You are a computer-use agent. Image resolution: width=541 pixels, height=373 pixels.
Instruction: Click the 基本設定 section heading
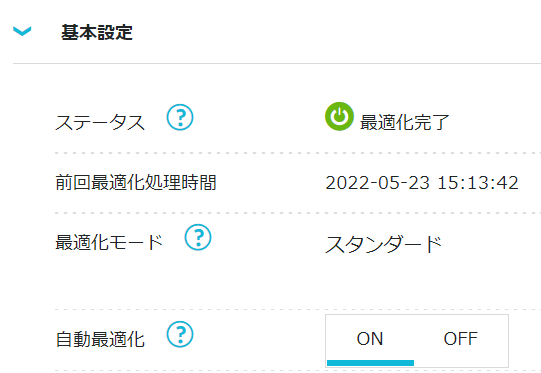click(97, 32)
